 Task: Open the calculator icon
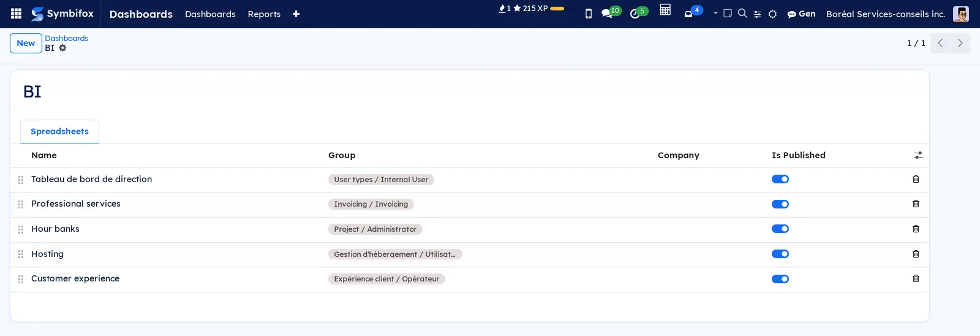665,9
